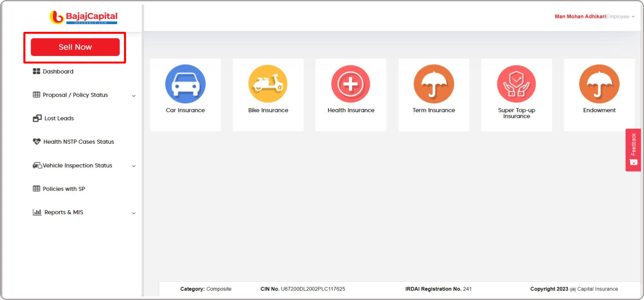Choose the Endowment umbrella icon
The width and height of the screenshot is (644, 300).
point(599,84)
